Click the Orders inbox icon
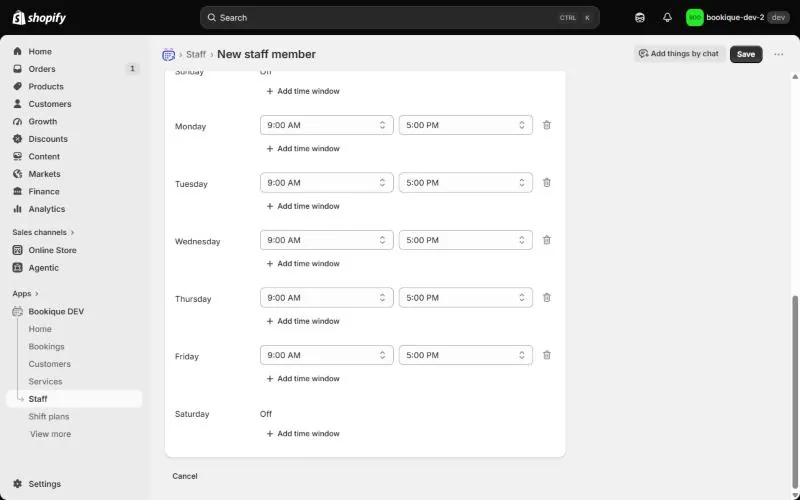 coord(17,69)
